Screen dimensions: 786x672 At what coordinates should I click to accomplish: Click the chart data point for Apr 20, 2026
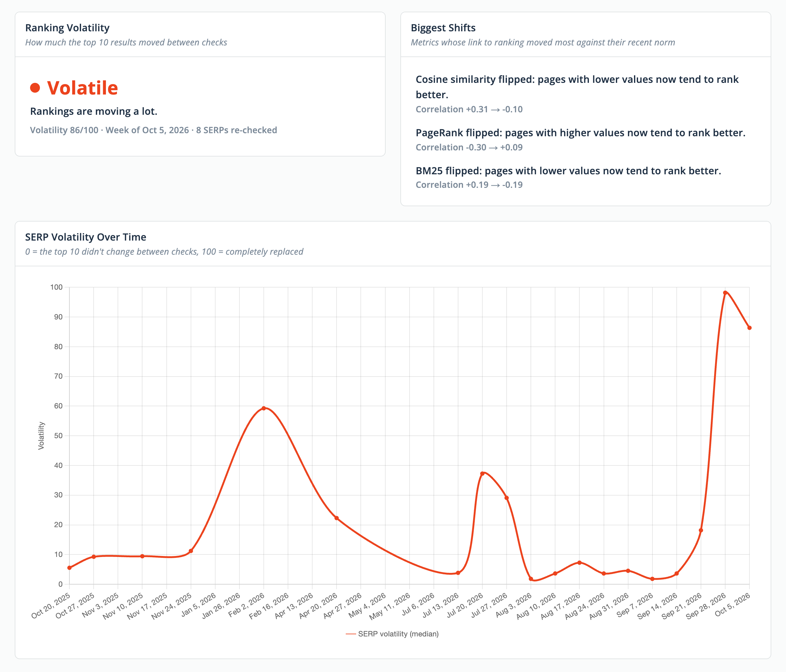click(x=337, y=518)
